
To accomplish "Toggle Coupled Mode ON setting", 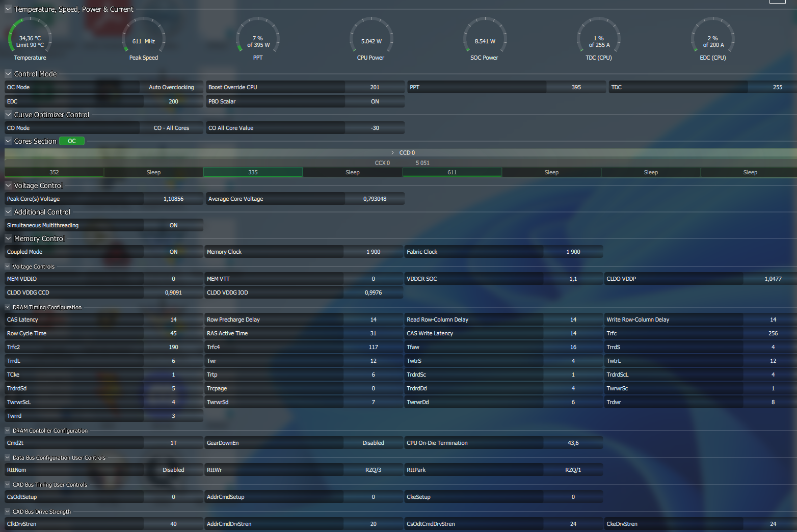I will coord(173,252).
